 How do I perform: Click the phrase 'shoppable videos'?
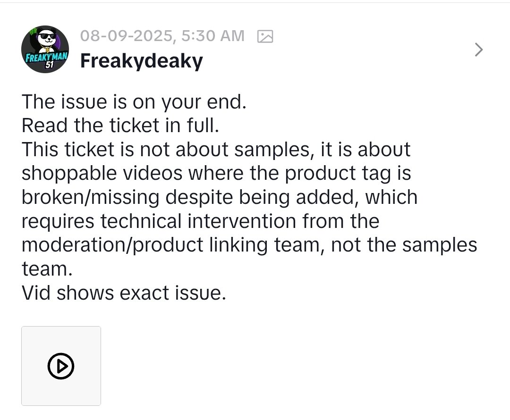tap(102, 173)
